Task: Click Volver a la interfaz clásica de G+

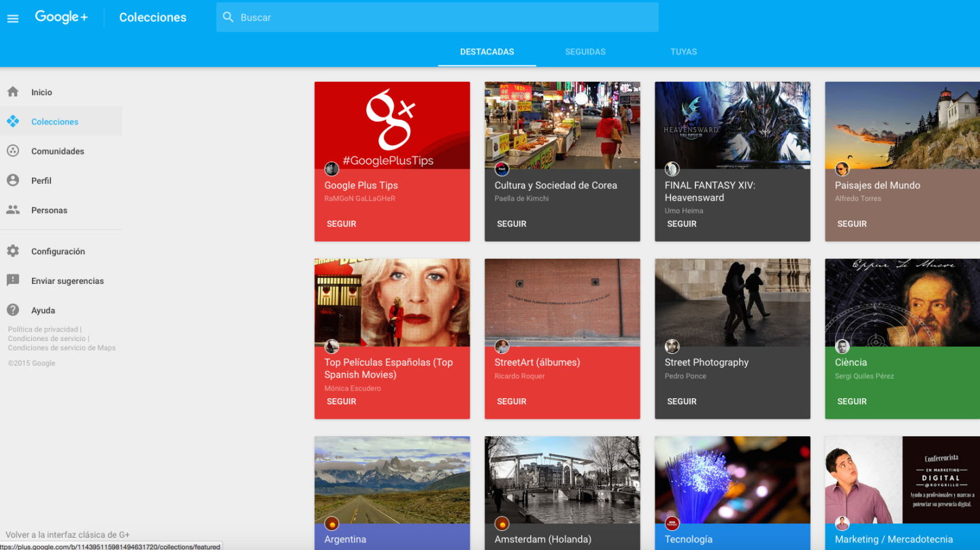Action: (67, 535)
